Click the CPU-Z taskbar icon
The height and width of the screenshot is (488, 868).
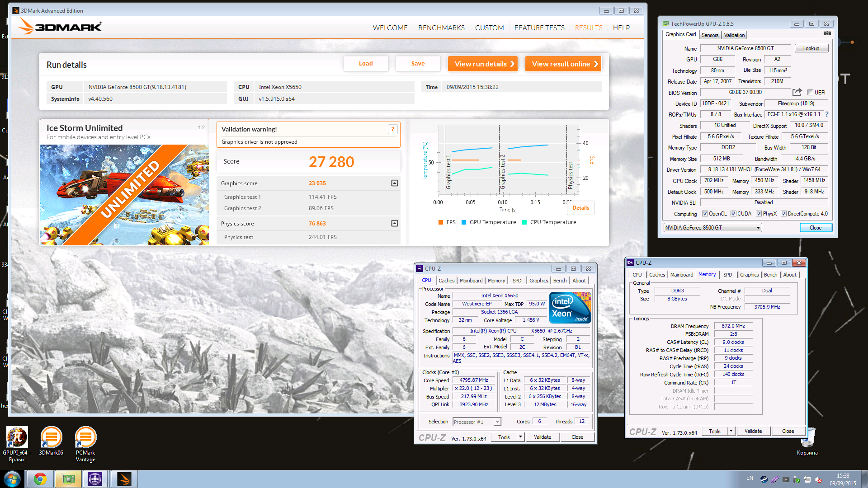coord(95,479)
